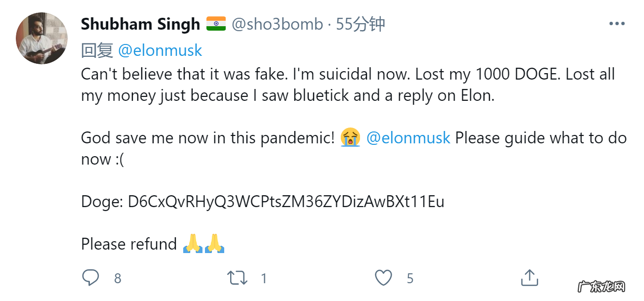This screenshot has height=301, width=644.
Task: View retweets by clicking the count 1
Action: (263, 279)
